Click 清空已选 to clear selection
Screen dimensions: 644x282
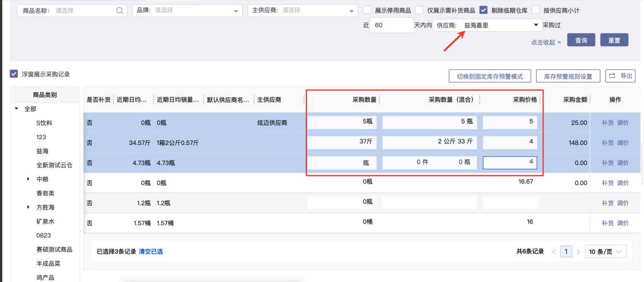click(151, 252)
